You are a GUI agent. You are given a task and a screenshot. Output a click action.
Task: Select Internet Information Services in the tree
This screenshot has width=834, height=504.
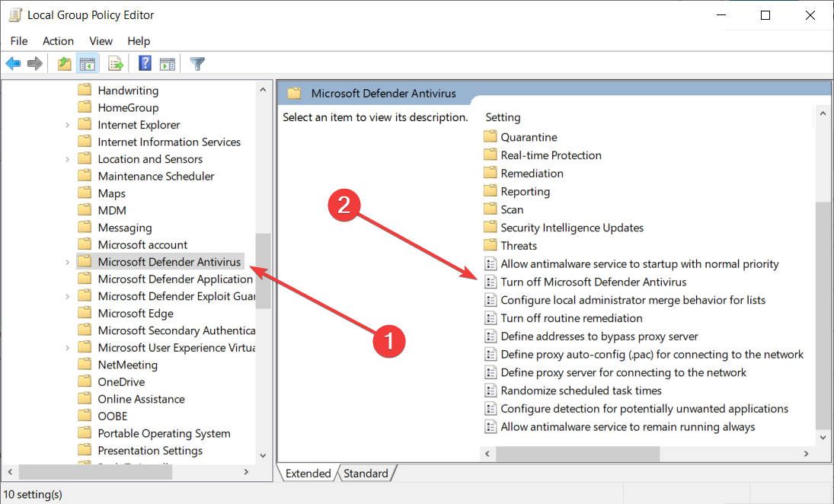pos(169,142)
